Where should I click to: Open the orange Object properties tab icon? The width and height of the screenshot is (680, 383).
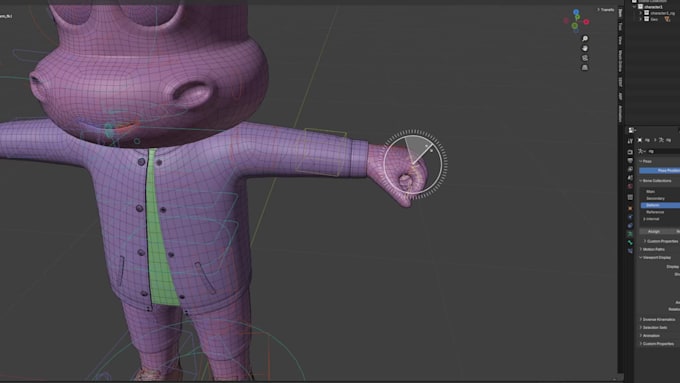630,208
